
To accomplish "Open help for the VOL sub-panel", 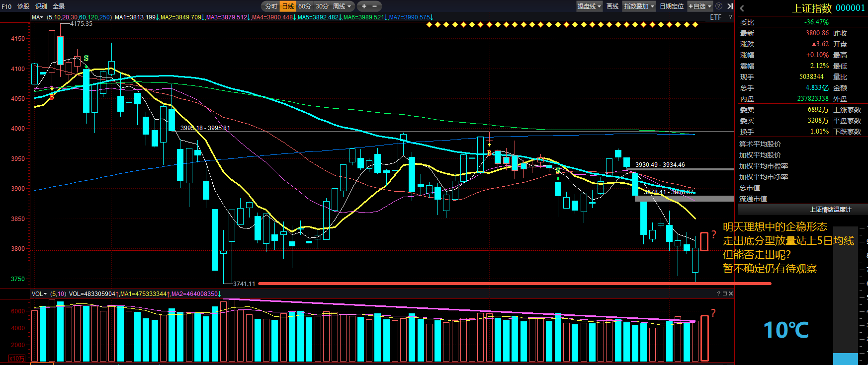I will click(719, 293).
